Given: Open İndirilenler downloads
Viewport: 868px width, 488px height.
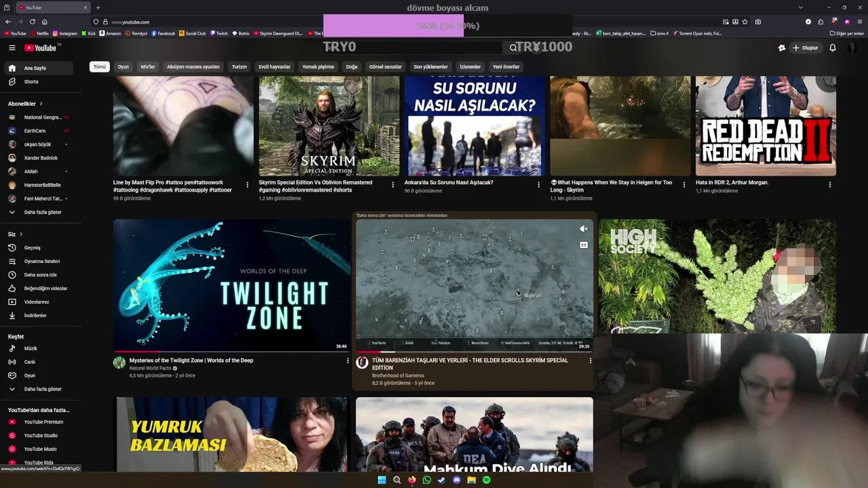Looking at the screenshot, I should 38,316.
